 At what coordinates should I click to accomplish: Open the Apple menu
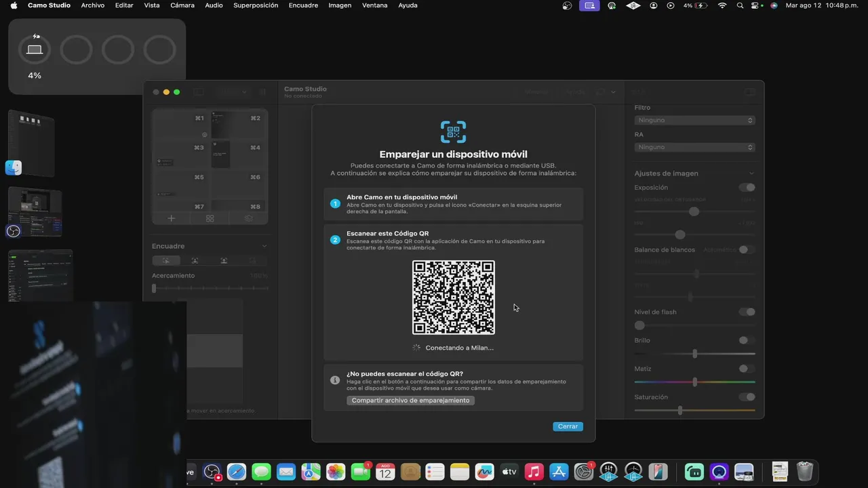point(14,5)
